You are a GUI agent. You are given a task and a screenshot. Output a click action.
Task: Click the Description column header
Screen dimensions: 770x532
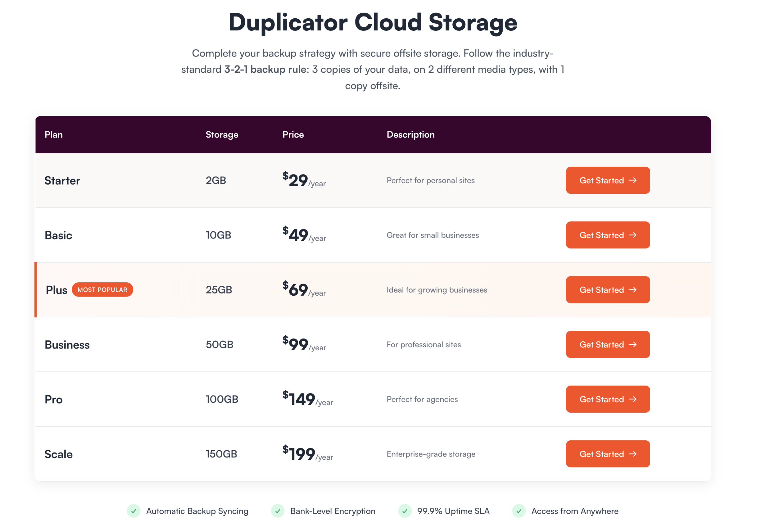[410, 135]
